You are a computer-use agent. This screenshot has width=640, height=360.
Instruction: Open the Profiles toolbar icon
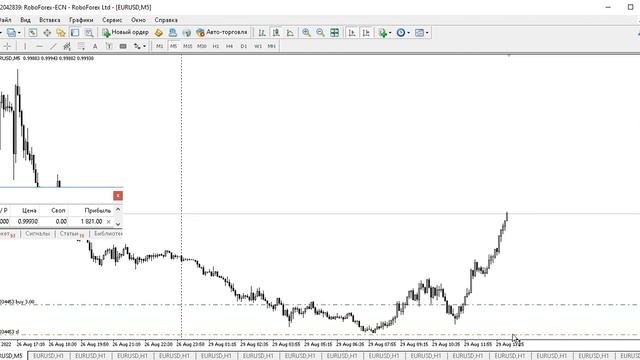pyautogui.click(x=11, y=33)
